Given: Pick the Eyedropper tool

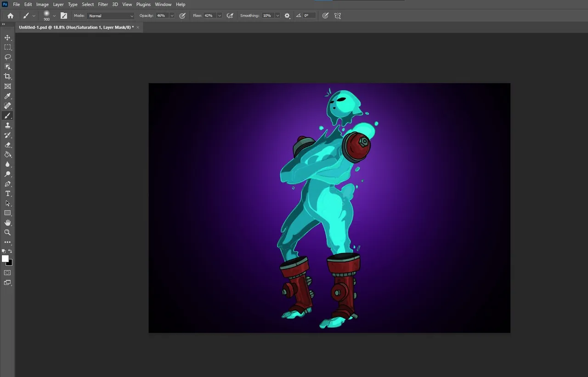Looking at the screenshot, I should pyautogui.click(x=7, y=96).
